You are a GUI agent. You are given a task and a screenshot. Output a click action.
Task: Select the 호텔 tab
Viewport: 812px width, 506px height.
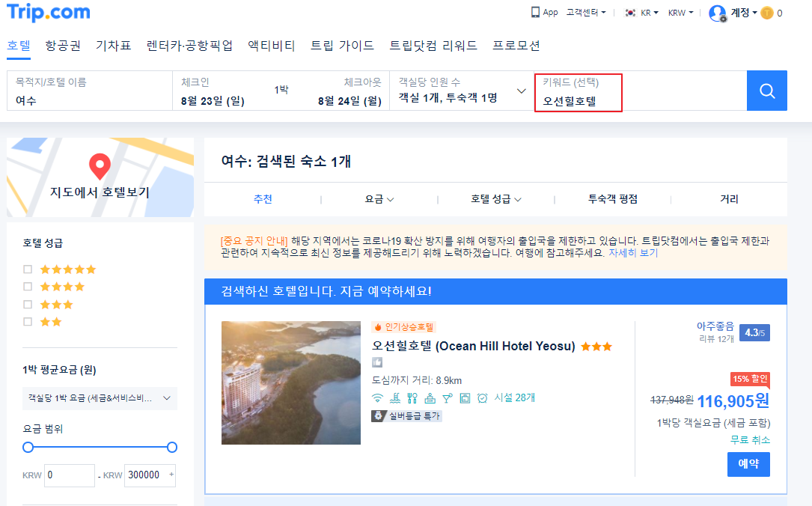pos(19,46)
